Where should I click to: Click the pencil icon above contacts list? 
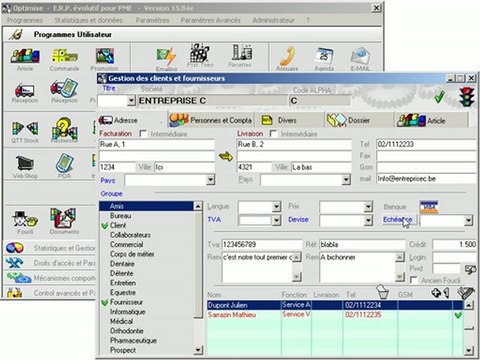(x=466, y=293)
